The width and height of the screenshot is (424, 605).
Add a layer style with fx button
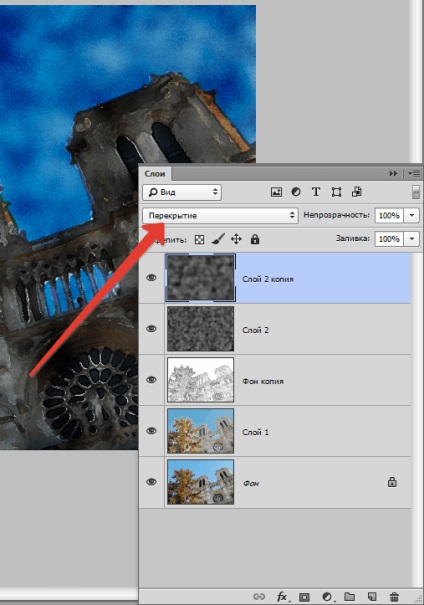(282, 597)
